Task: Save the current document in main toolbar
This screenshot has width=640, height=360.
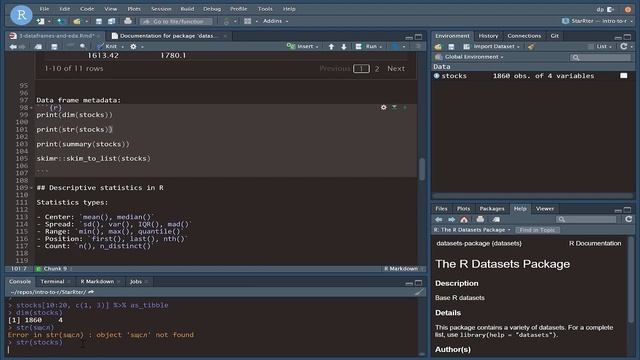Action: coord(99,21)
